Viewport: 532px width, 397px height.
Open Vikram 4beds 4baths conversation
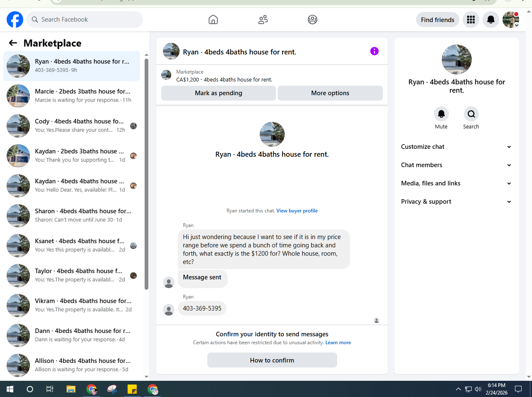[71, 306]
